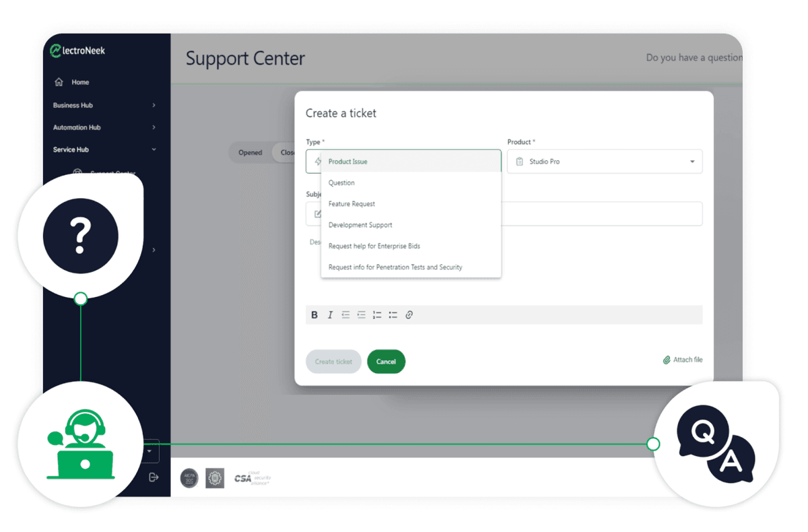Choose Request help for Enterprise Bids

click(411, 246)
